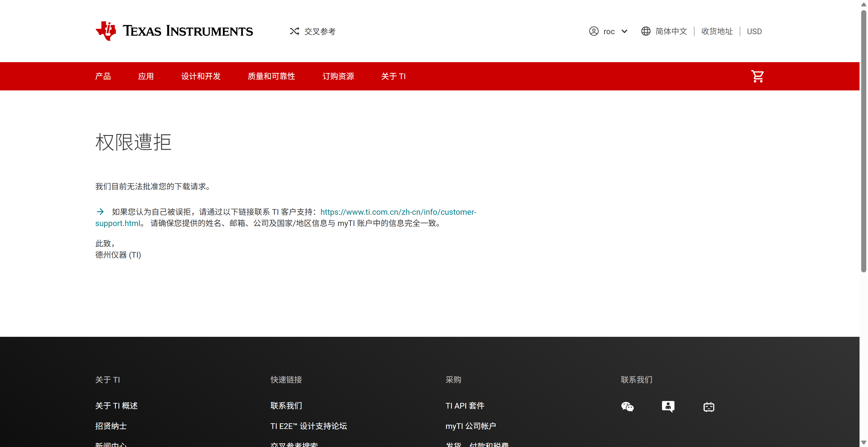Viewport: 868px width, 447px height.
Task: Click the customer support chat person icon
Action: 668,406
